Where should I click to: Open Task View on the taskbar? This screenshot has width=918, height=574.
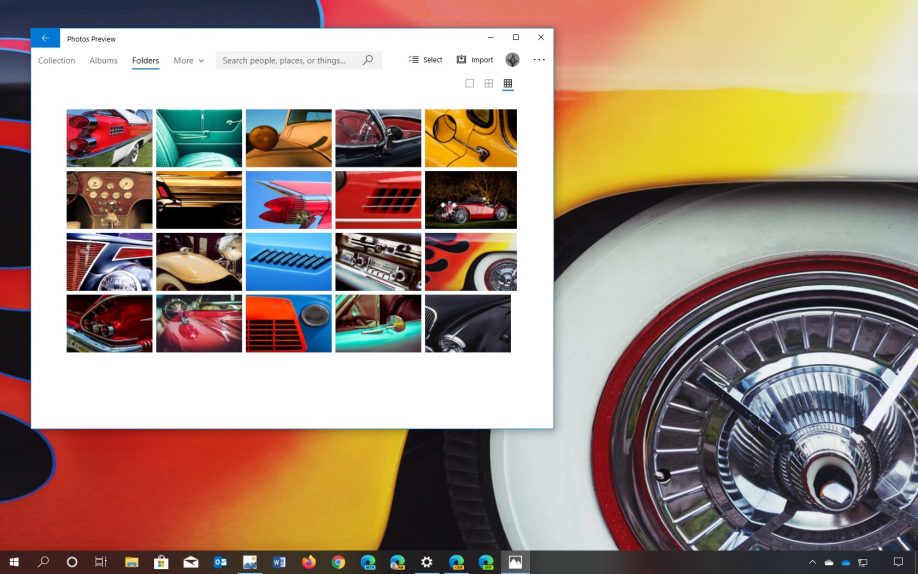pos(101,562)
